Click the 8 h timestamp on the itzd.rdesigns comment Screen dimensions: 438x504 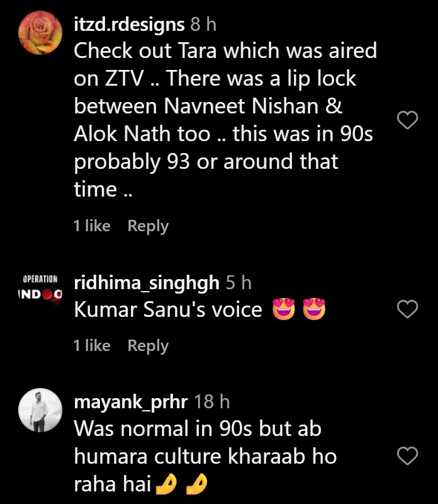tap(203, 25)
